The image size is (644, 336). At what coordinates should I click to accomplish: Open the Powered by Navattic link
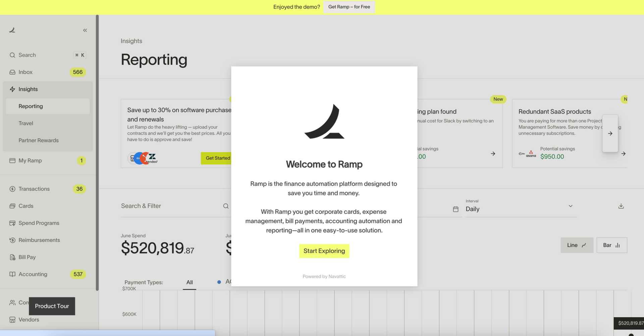pos(324,277)
